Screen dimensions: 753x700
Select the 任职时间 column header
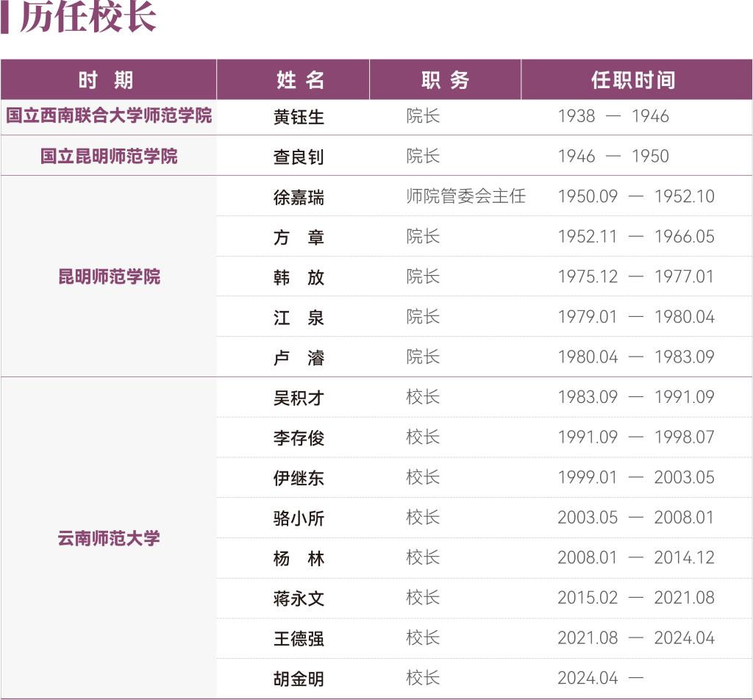[633, 79]
